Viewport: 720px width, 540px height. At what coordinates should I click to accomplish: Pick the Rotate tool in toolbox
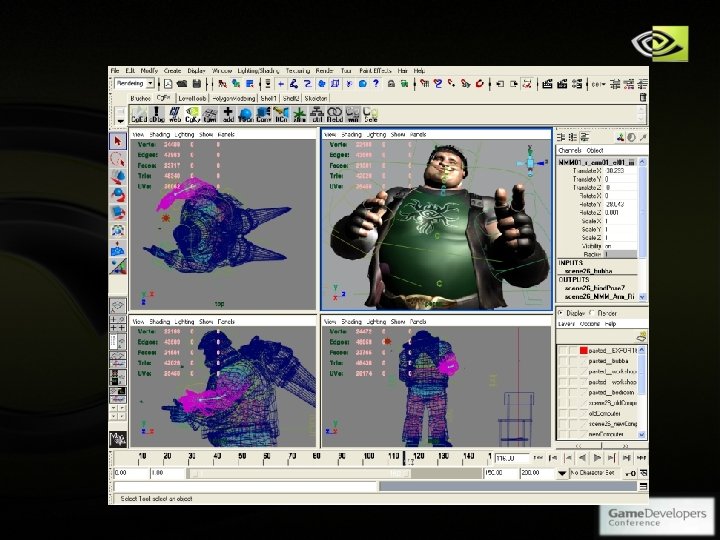pos(118,195)
